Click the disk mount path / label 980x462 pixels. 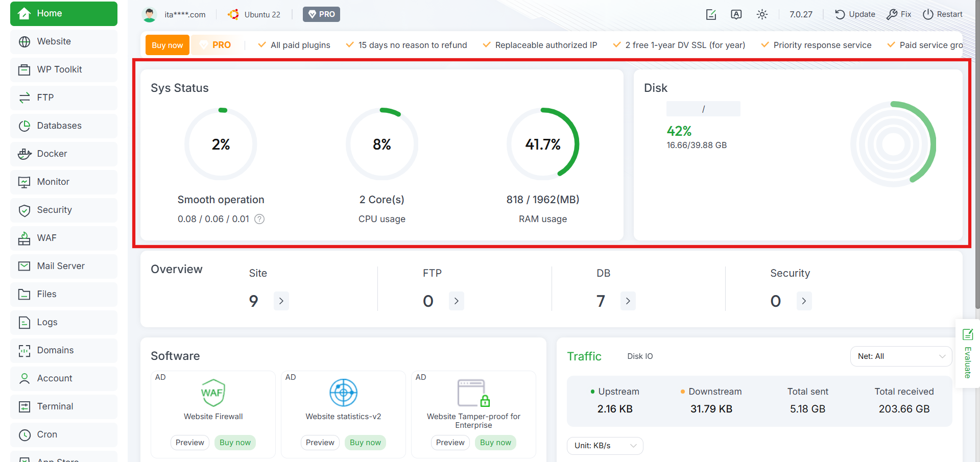coord(703,109)
